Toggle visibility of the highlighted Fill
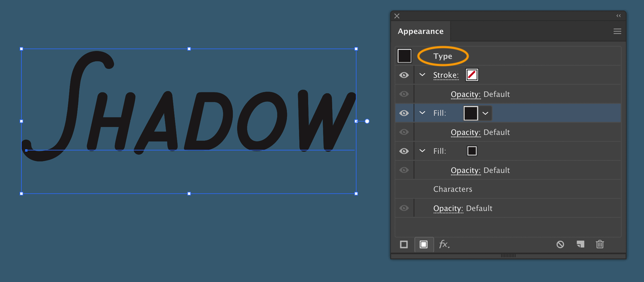Viewport: 644px width, 282px height. pyautogui.click(x=404, y=113)
